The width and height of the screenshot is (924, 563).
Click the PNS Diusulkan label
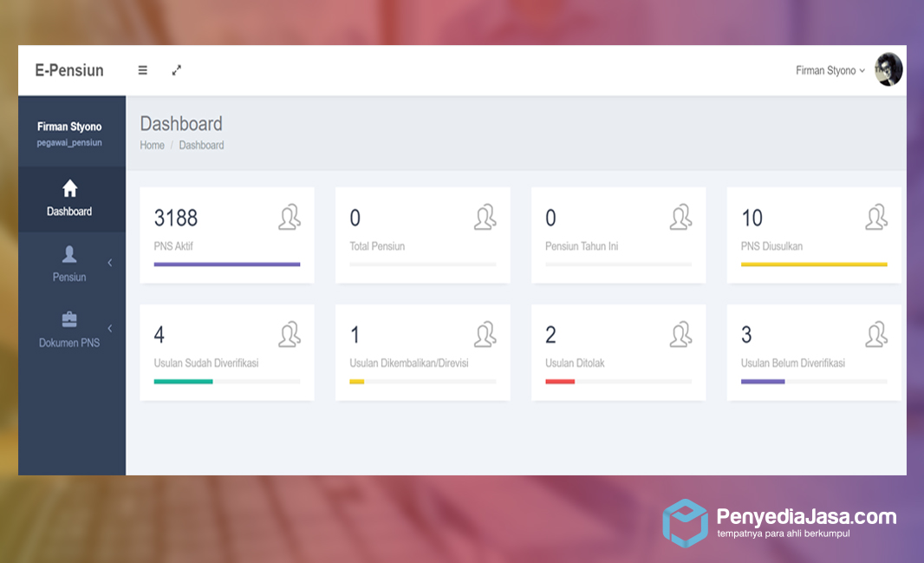(x=771, y=246)
